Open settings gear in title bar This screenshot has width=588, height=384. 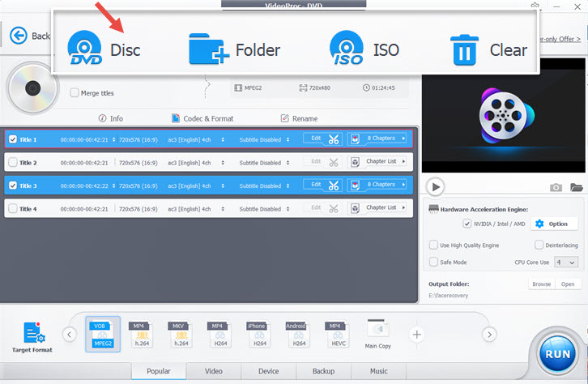pyautogui.click(x=535, y=6)
